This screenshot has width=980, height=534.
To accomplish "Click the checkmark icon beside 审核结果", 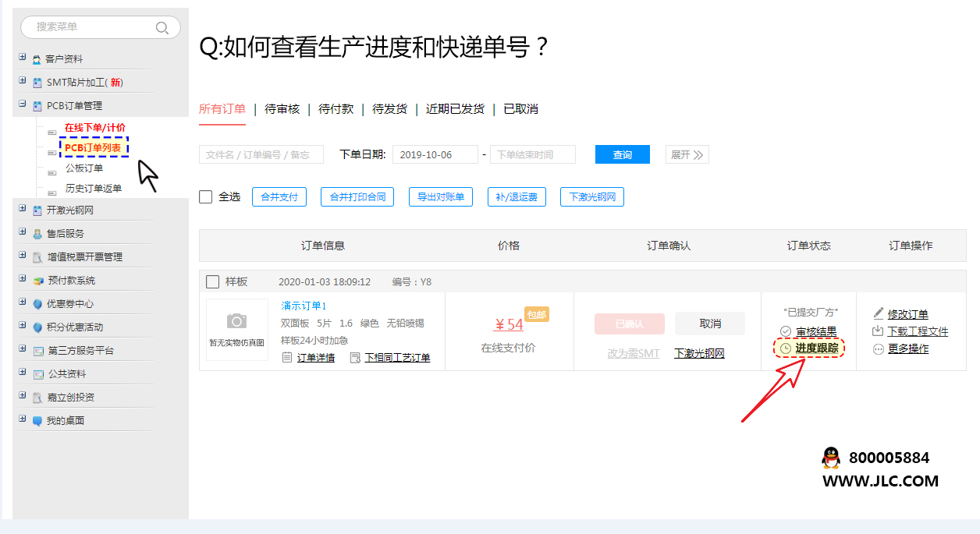I will tap(786, 331).
